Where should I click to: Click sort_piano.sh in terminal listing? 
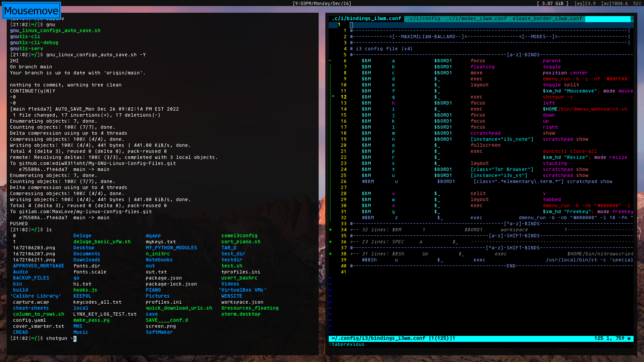click(240, 242)
